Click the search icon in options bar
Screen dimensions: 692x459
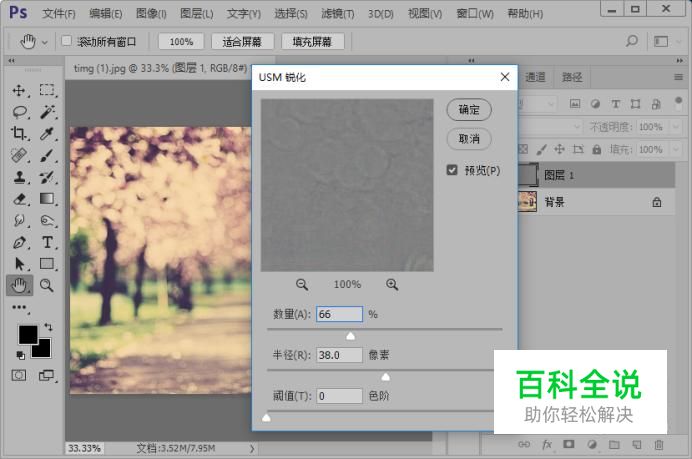coord(632,41)
